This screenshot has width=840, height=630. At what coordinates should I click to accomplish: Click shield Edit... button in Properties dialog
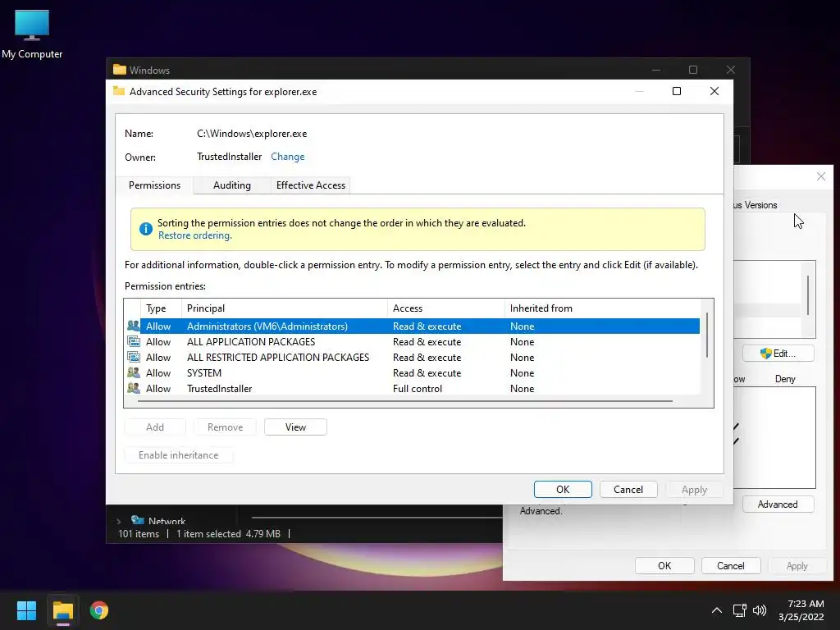tap(778, 354)
